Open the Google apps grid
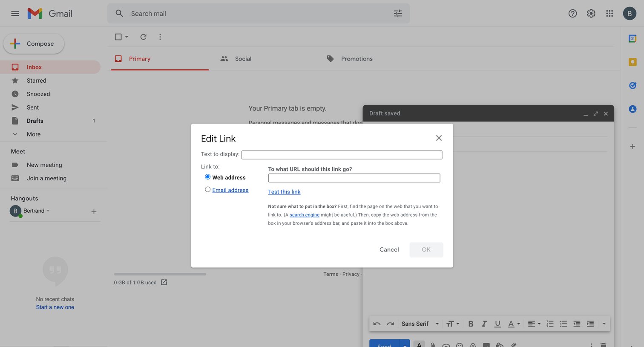 coord(609,13)
